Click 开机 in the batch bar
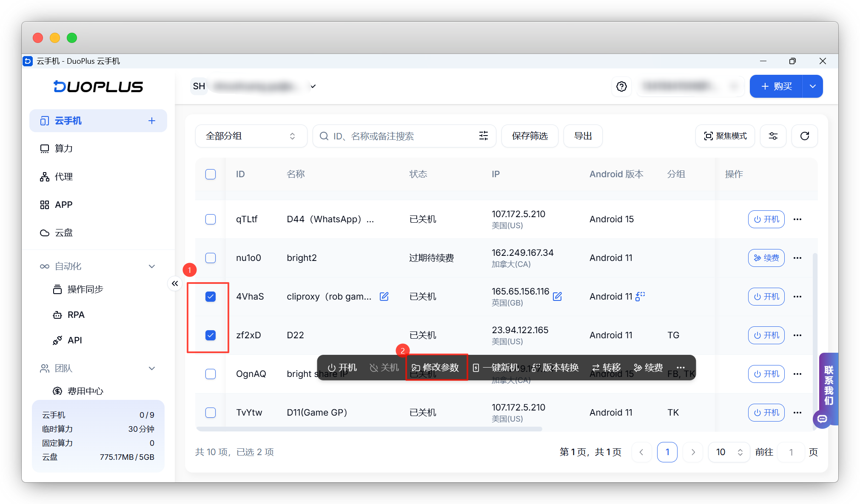 point(342,368)
